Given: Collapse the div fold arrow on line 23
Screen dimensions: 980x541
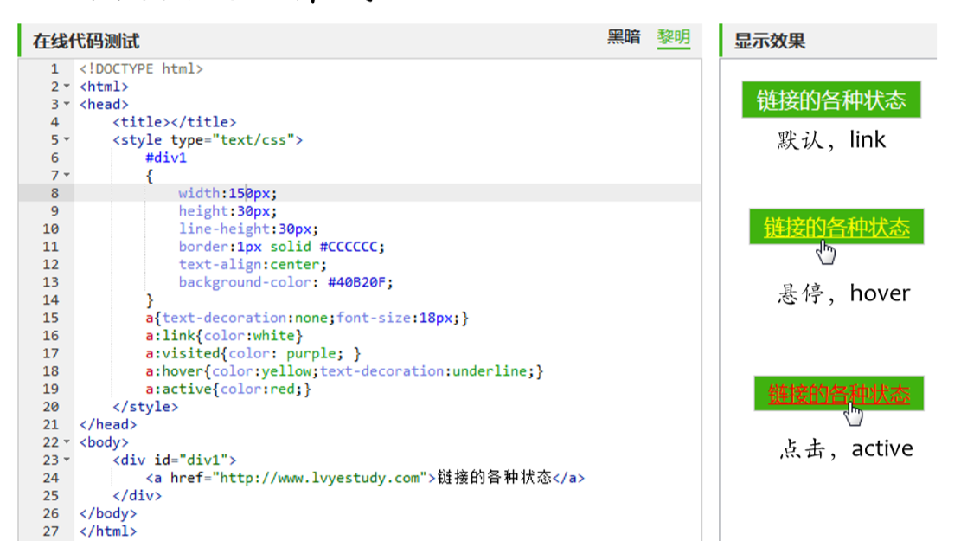Looking at the screenshot, I should [67, 460].
